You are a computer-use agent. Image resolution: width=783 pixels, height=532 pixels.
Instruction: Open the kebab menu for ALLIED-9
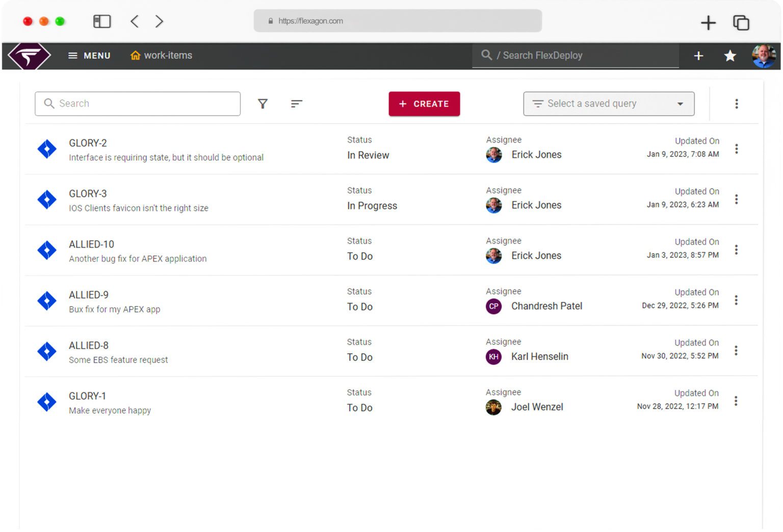(x=736, y=300)
